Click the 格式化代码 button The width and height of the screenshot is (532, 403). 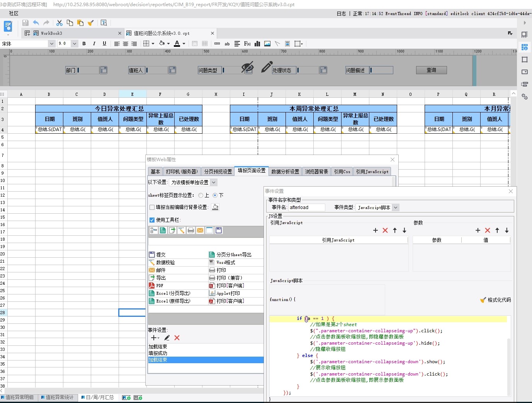click(496, 300)
